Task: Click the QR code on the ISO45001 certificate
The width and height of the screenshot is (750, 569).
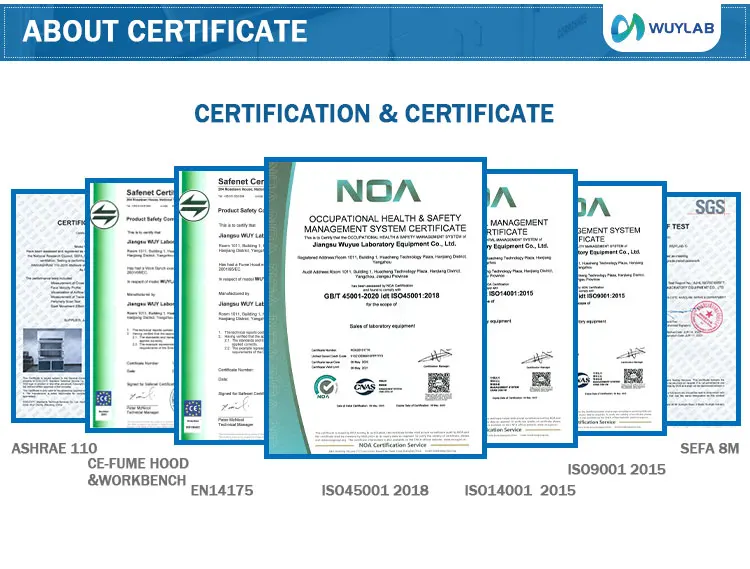Action: coord(439,385)
